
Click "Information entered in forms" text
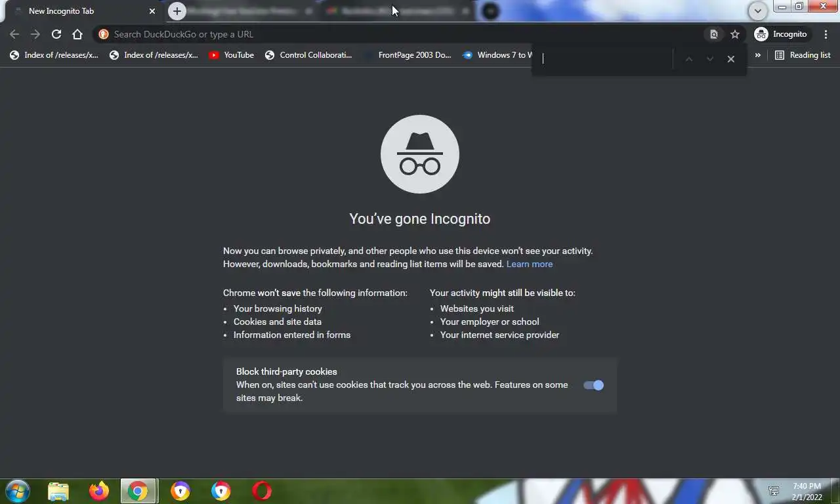point(292,335)
